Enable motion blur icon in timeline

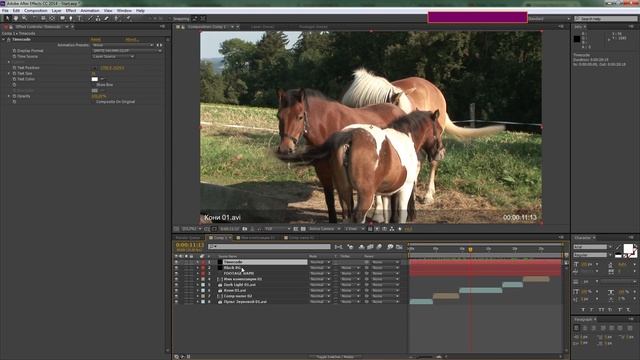[379, 247]
